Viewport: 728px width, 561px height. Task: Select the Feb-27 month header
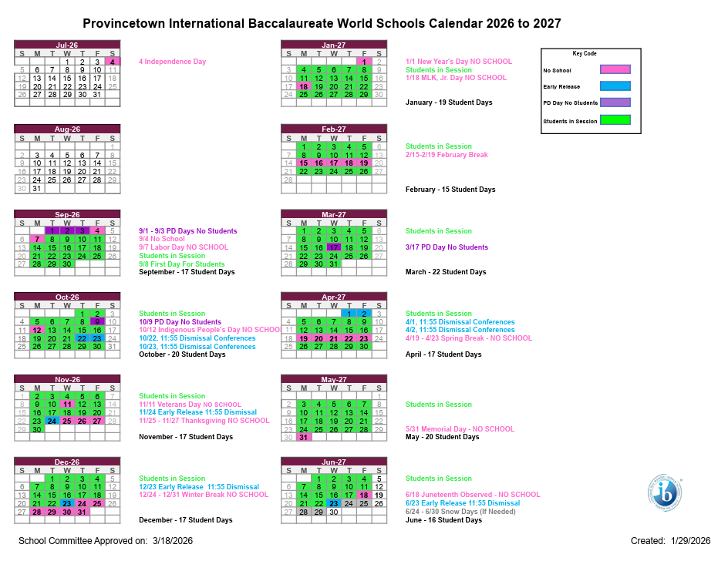pos(334,129)
